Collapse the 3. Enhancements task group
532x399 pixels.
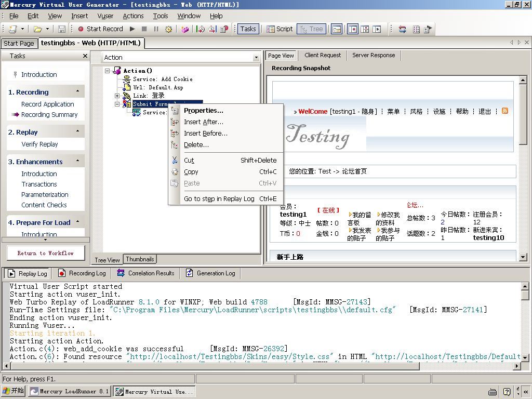click(x=78, y=161)
